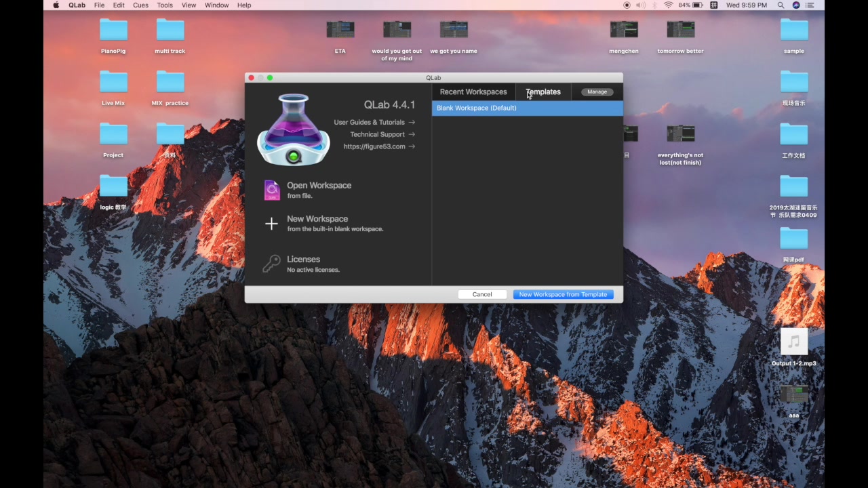Select the 网课pdf folder icon

coord(794,239)
